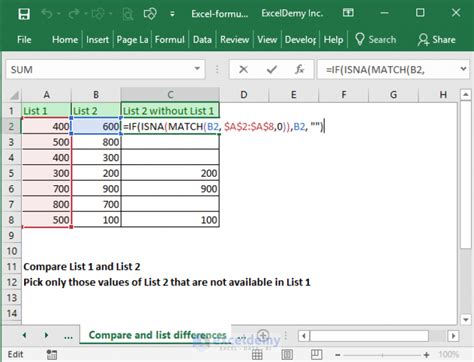Open the Insert Function fx button
The height and width of the screenshot is (362, 474).
[x=299, y=69]
